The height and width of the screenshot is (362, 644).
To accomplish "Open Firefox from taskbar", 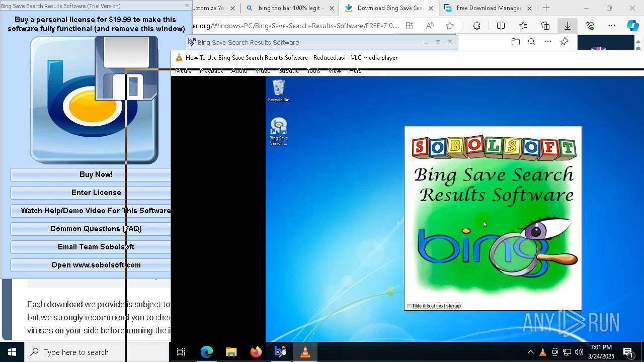I will 256,352.
